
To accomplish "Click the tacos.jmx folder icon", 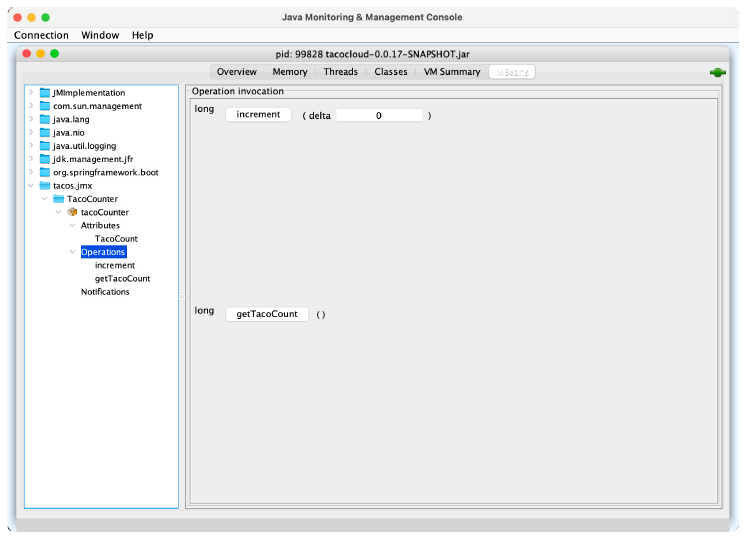I will (45, 186).
